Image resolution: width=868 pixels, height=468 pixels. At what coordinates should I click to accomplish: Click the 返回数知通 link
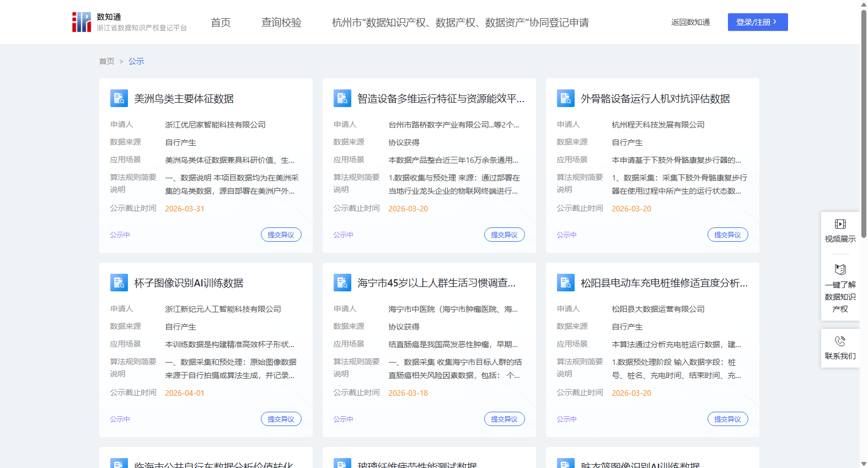(690, 22)
